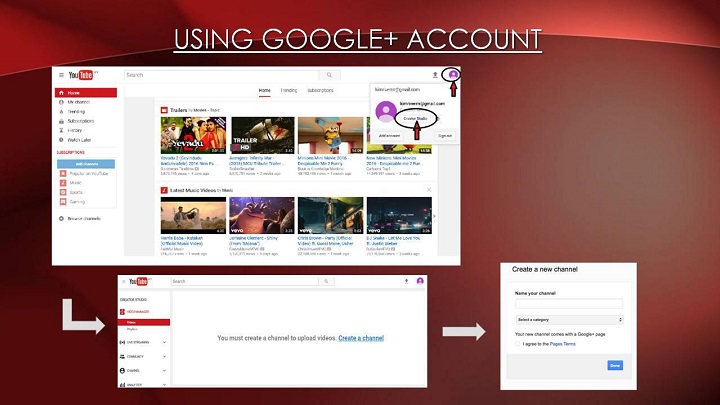Click the Name your channel text field
720x405 pixels.
click(x=569, y=303)
